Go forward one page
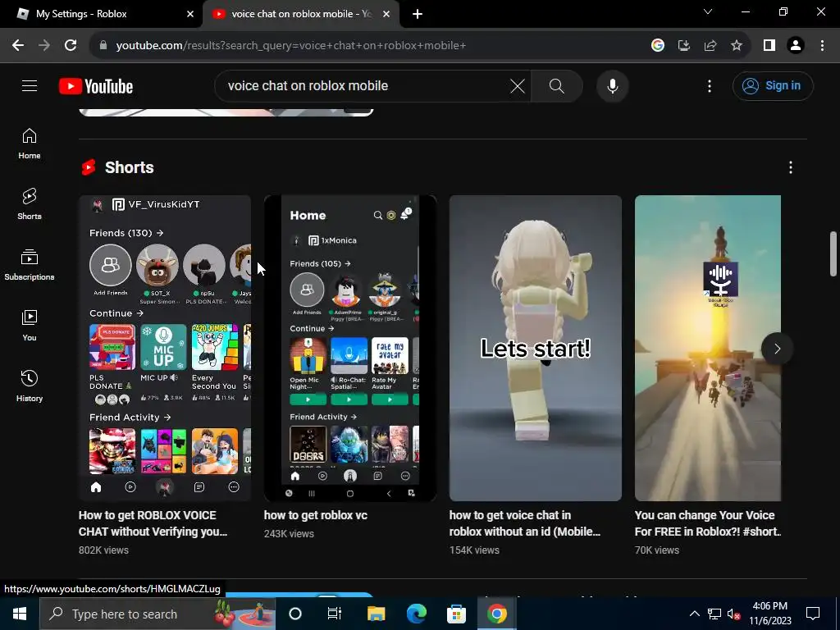 pyautogui.click(x=44, y=46)
